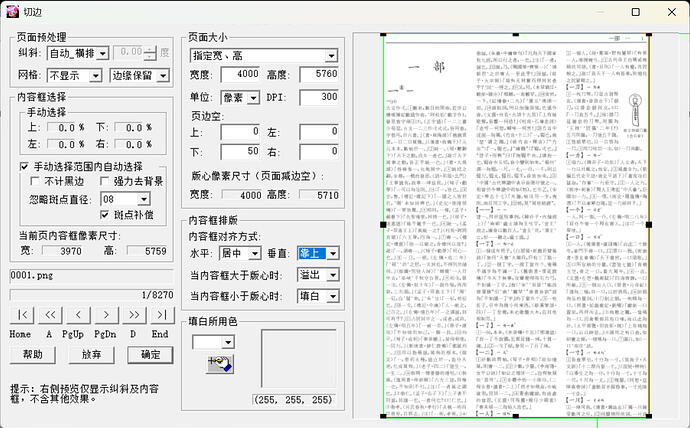Click the top-left corner handle of frame

pyautogui.click(x=383, y=34)
